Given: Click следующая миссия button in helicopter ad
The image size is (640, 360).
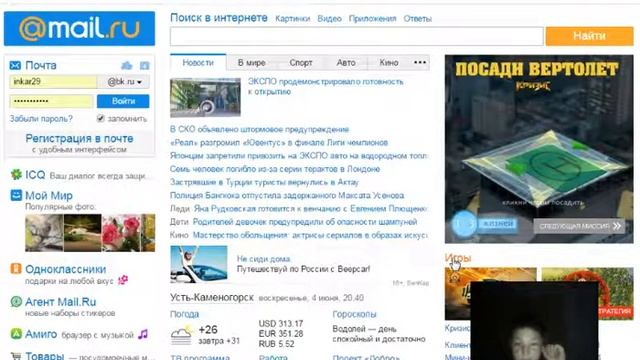Looking at the screenshot, I should 579,226.
